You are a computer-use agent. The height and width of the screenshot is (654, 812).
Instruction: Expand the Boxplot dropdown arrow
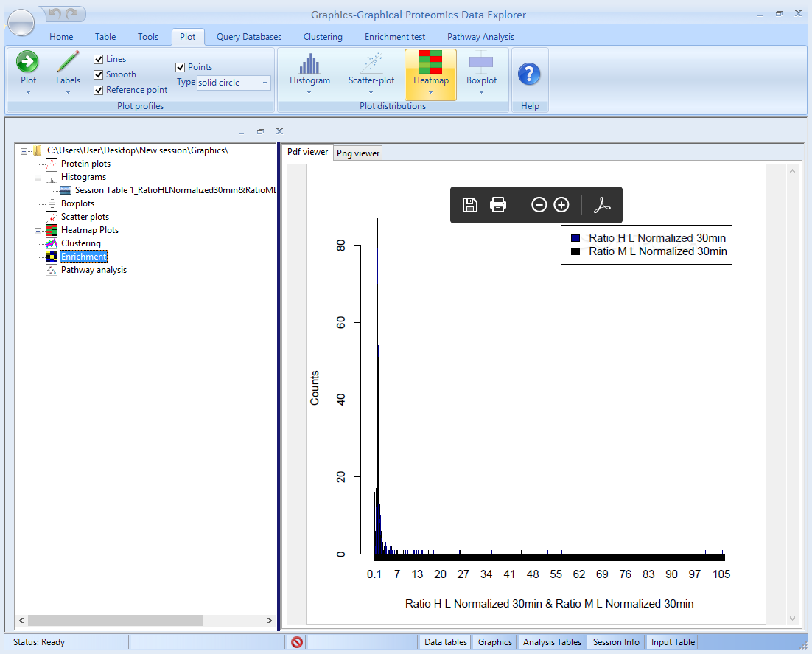tap(481, 93)
